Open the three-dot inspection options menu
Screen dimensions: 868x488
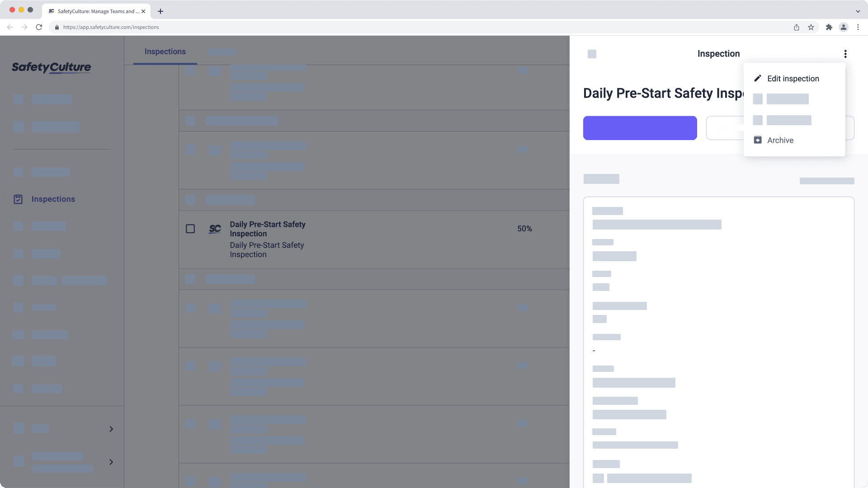[x=845, y=54]
